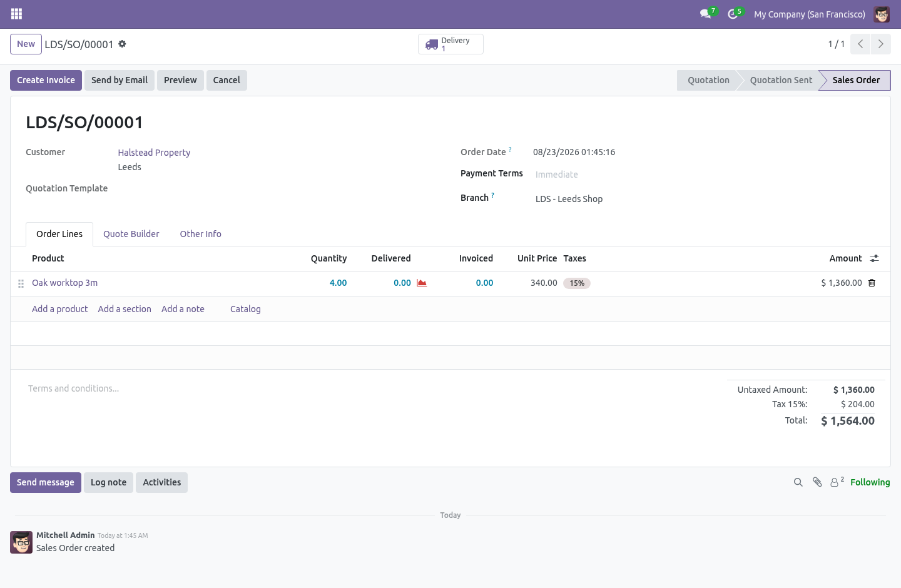
Task: Go to the previous record arrow
Action: (860, 44)
